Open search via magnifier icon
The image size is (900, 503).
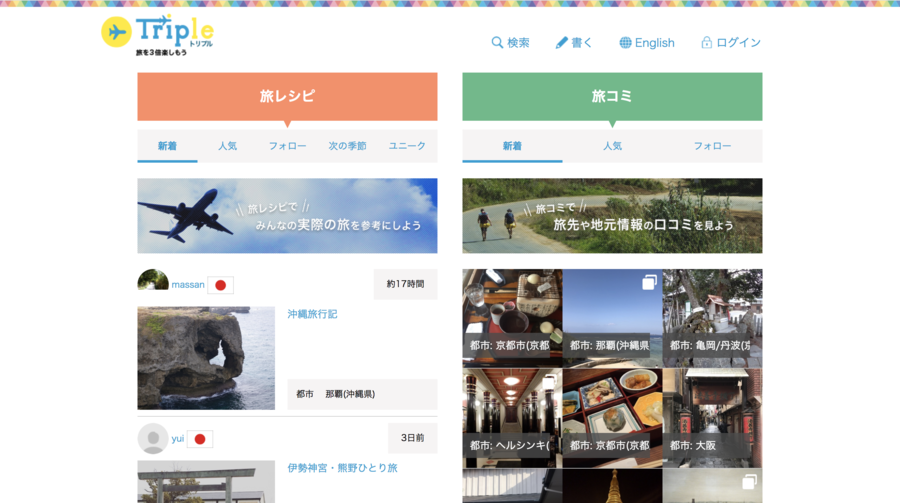(497, 42)
